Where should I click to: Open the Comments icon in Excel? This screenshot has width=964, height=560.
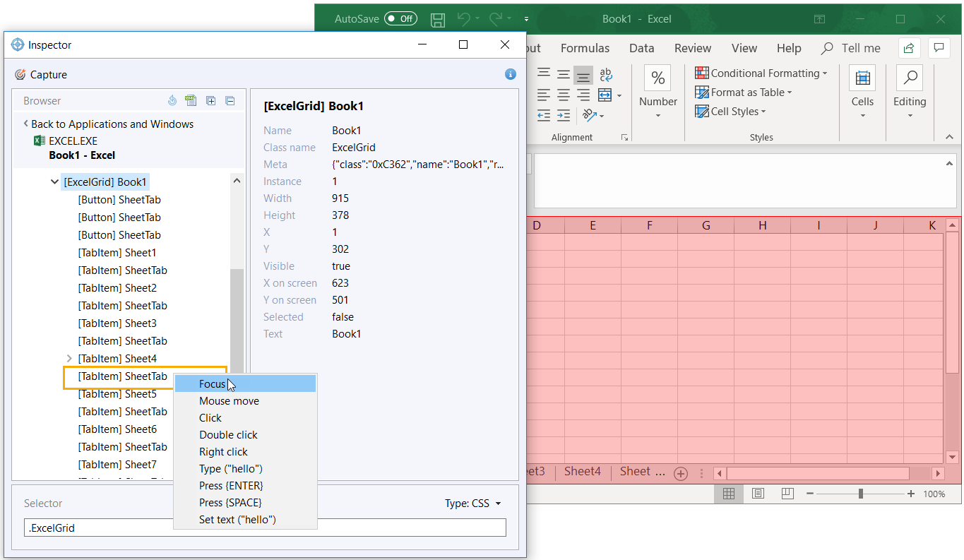pyautogui.click(x=939, y=48)
